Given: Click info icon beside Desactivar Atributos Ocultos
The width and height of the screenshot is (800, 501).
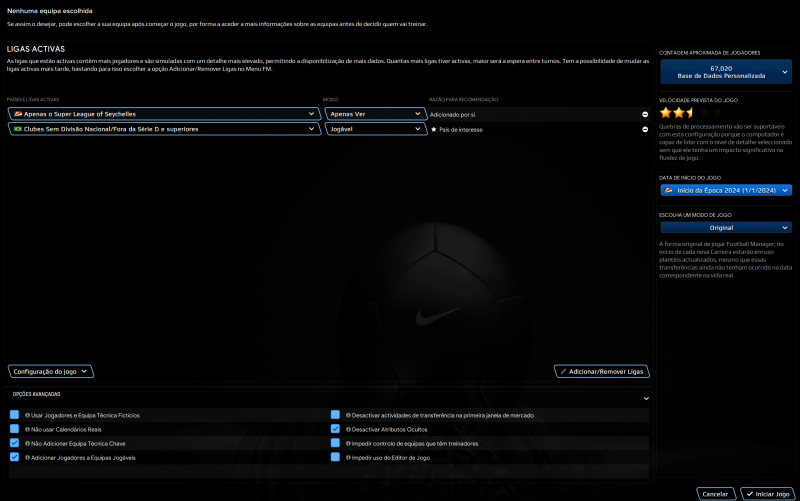Looking at the screenshot, I should 348,430.
